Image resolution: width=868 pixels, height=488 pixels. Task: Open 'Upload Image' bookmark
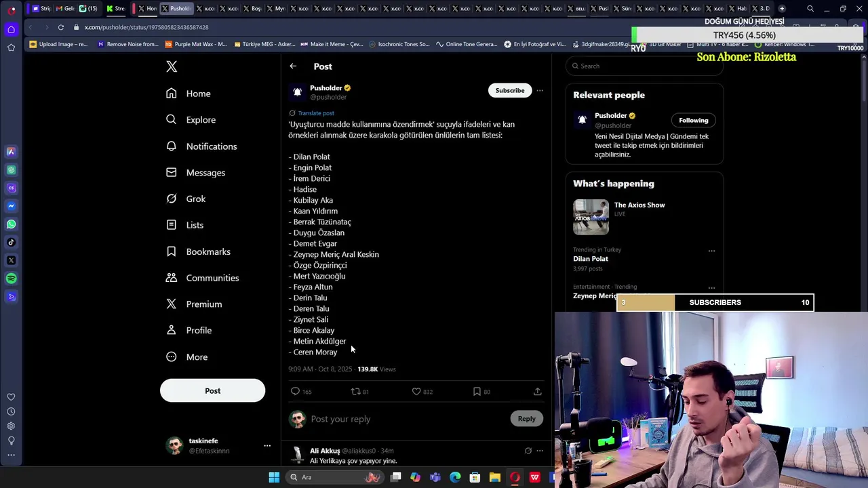coord(59,44)
